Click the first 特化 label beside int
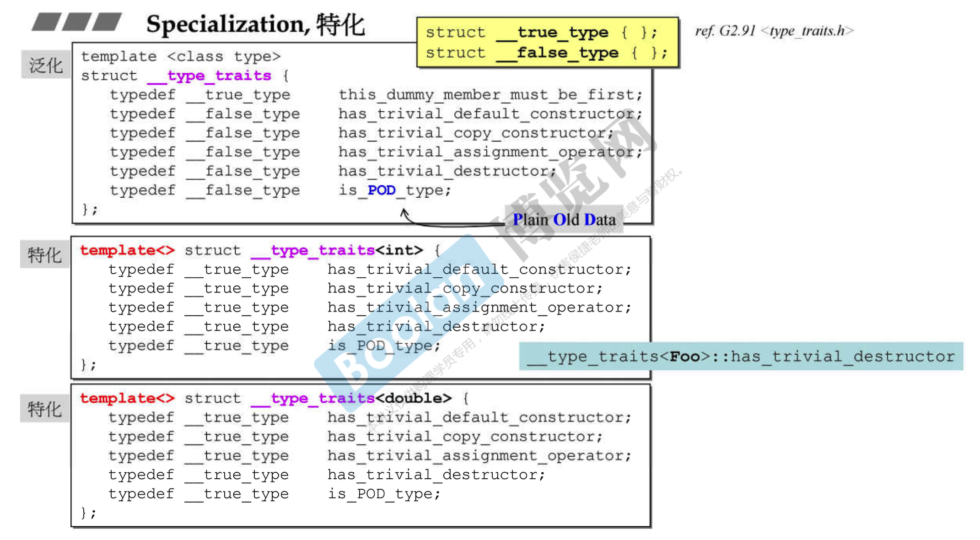This screenshot has height=540, width=980. click(x=44, y=254)
